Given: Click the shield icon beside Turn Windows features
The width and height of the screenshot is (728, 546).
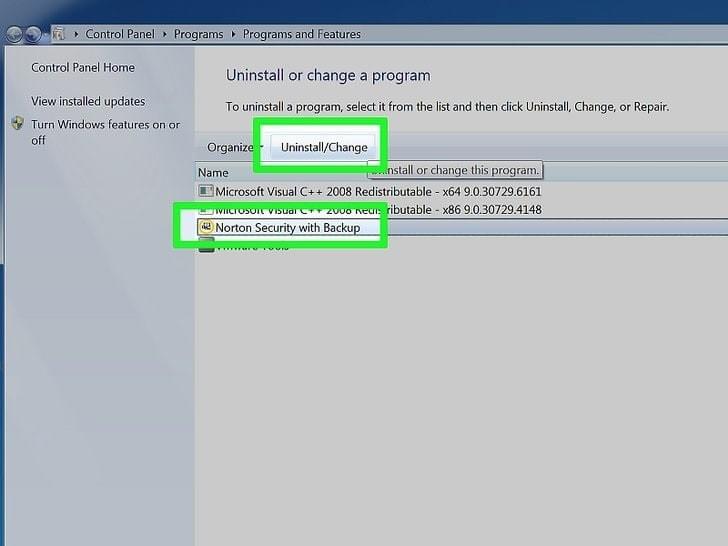Looking at the screenshot, I should (18, 124).
